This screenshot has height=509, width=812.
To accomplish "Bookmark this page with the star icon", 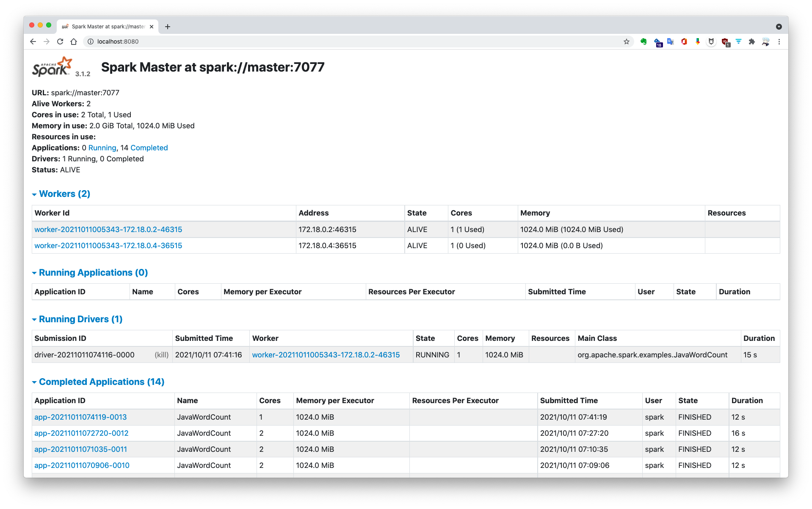I will point(626,41).
